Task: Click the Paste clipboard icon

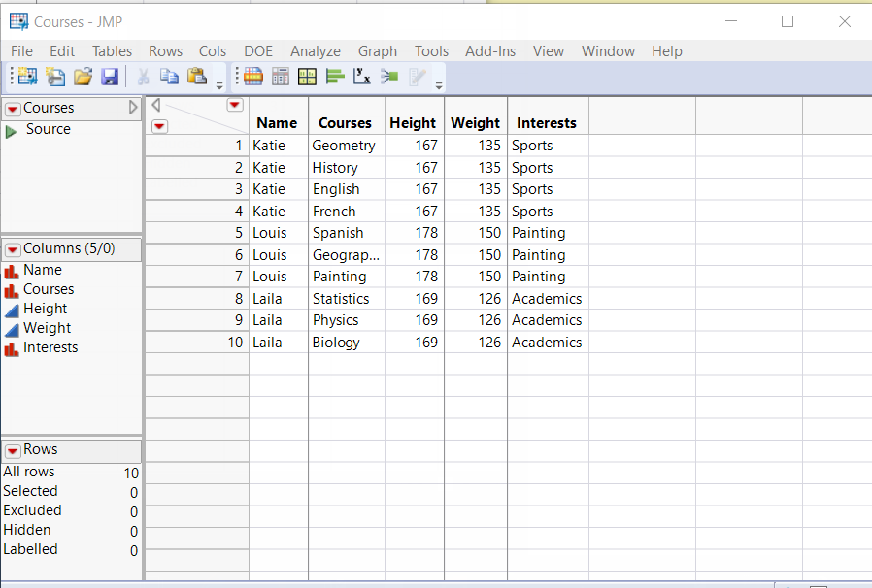Action: 196,77
